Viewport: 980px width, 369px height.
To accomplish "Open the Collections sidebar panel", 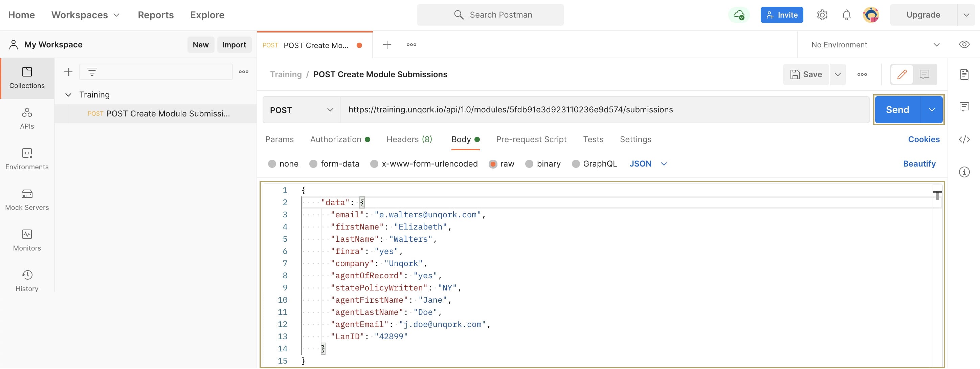I will click(27, 78).
